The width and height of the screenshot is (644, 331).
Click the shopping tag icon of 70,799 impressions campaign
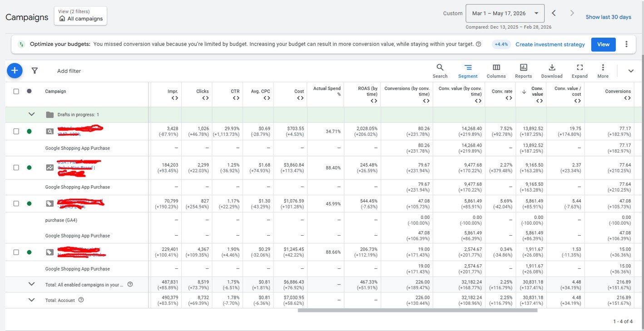(x=50, y=203)
